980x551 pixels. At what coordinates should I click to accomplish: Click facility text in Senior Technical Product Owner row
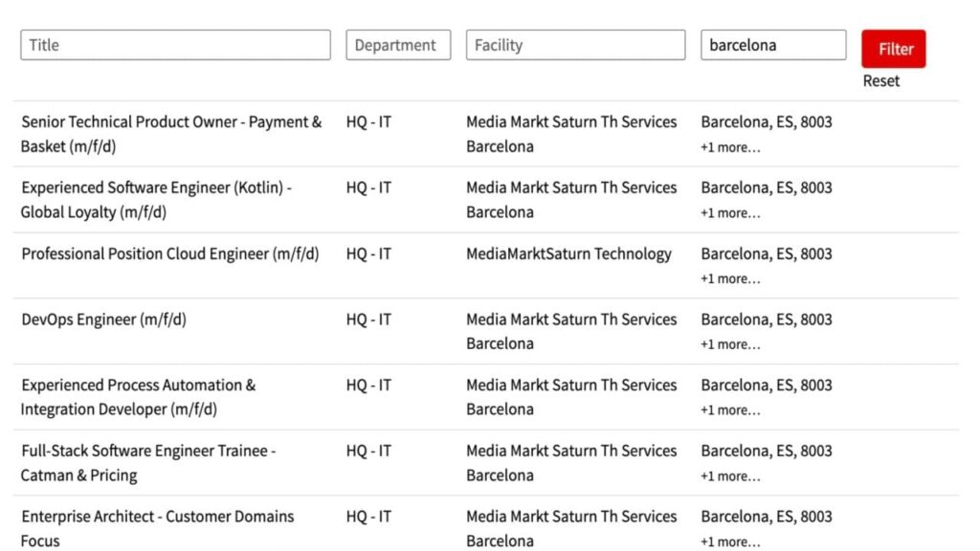tap(571, 134)
